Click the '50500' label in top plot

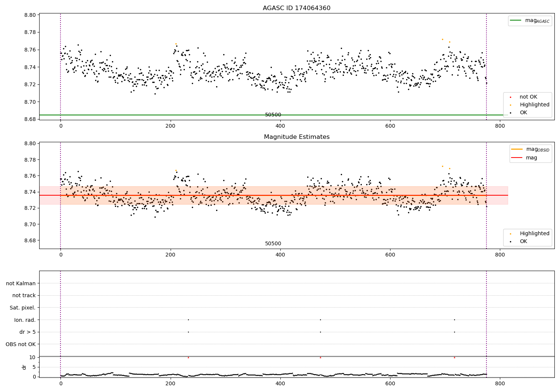[x=273, y=115]
